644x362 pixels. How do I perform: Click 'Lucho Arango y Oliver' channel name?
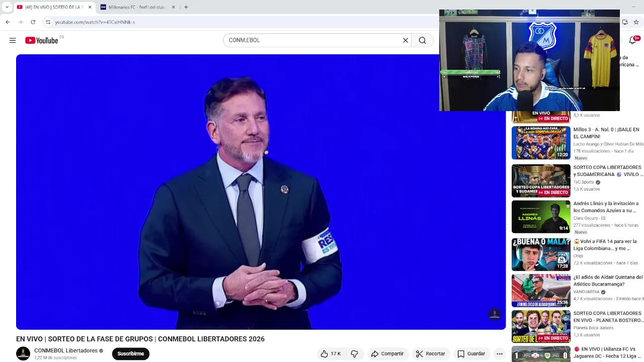point(608,144)
